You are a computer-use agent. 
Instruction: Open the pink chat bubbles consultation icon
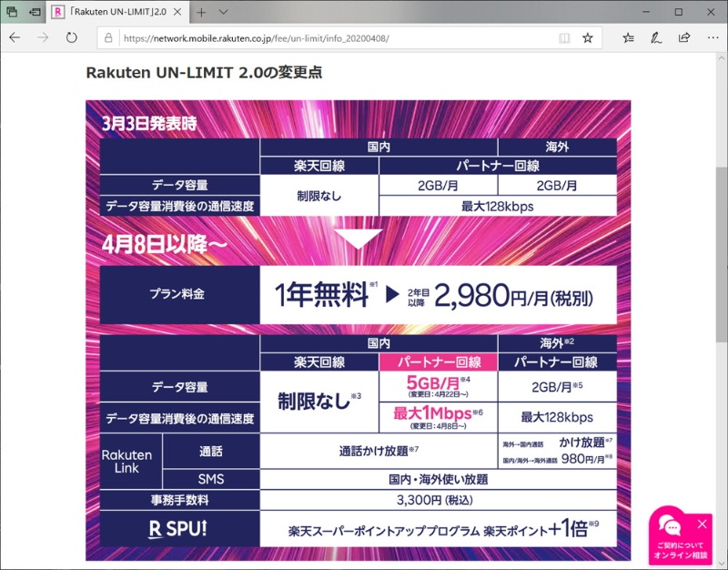coord(669,526)
